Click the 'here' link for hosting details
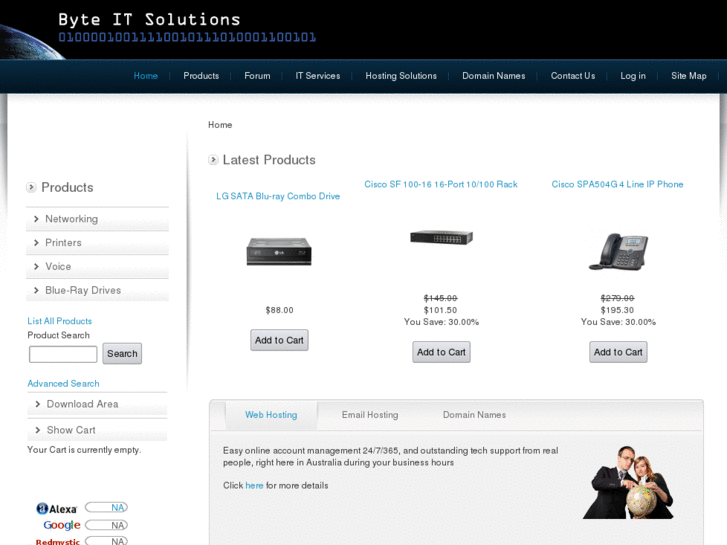This screenshot has width=727, height=545. [254, 486]
